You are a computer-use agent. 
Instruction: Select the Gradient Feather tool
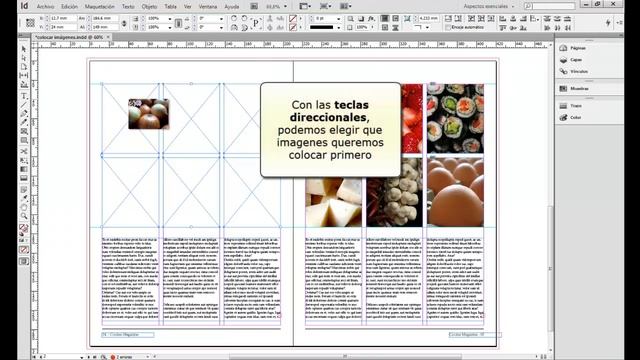24,178
